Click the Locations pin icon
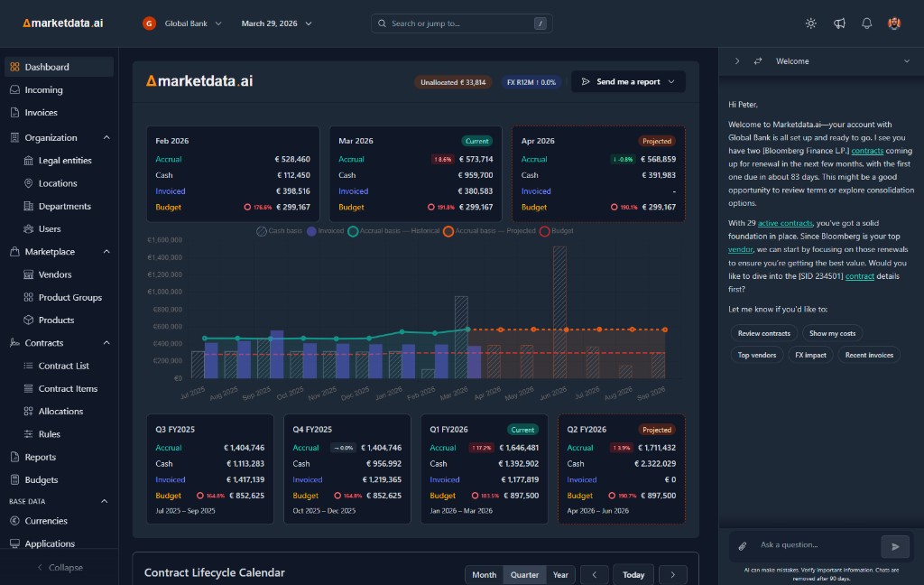Screen dimensions: 924x585 (28, 182)
